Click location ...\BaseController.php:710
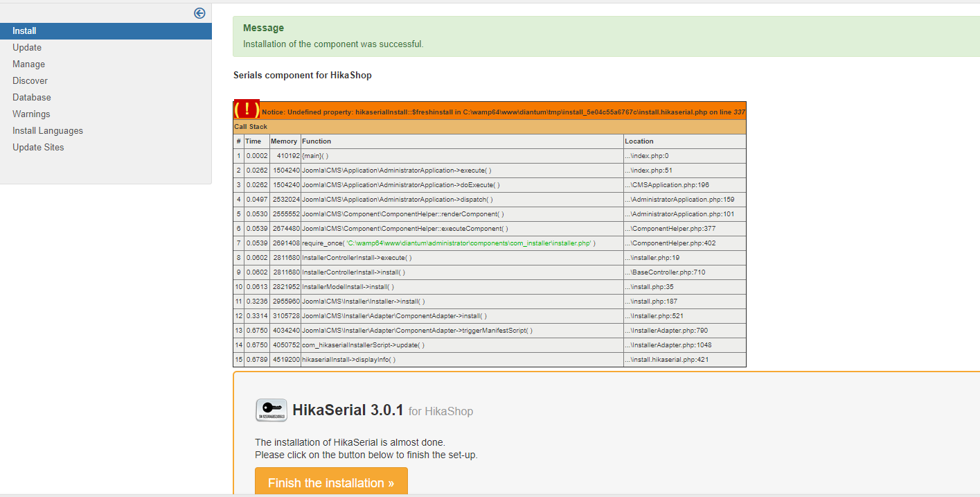This screenshot has height=497, width=980. pyautogui.click(x=685, y=272)
